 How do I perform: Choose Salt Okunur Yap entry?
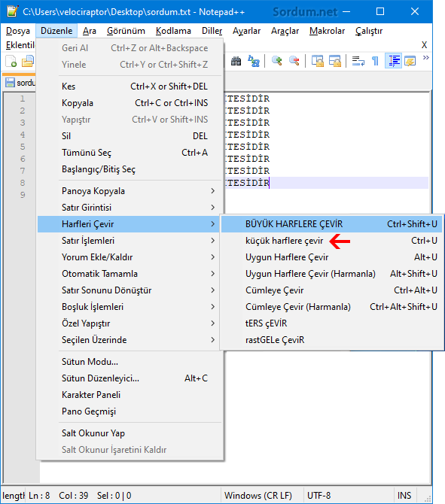(x=130, y=433)
